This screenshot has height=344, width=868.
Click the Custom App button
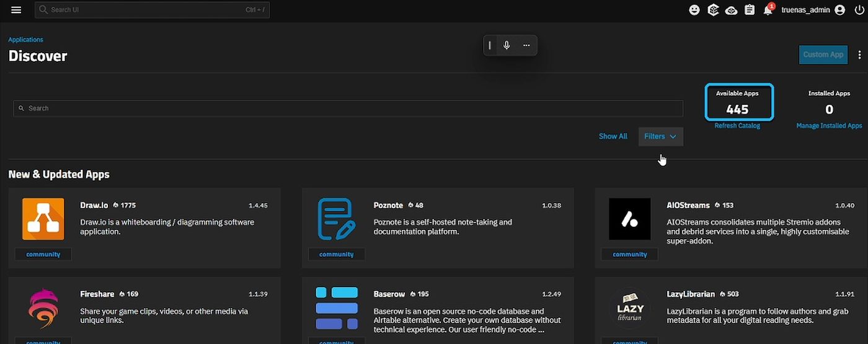tap(823, 55)
